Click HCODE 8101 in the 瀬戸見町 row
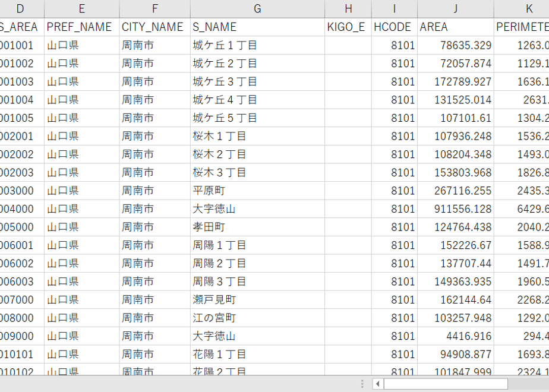 click(x=395, y=300)
